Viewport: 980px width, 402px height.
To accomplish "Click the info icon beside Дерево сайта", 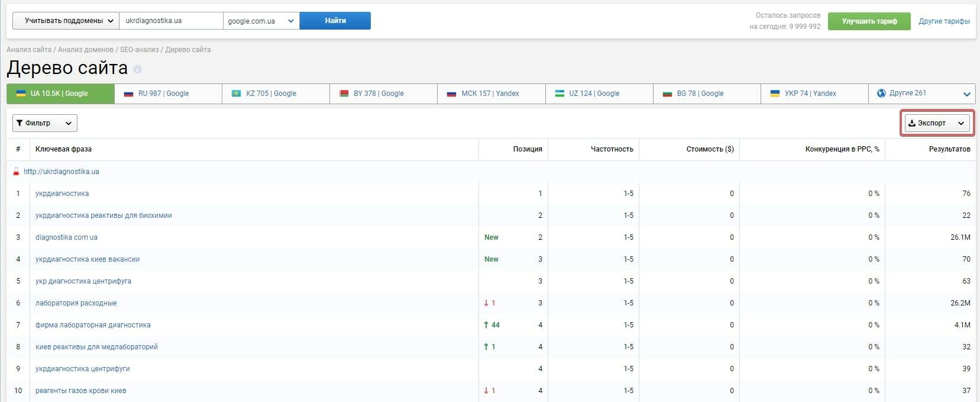I will [138, 69].
